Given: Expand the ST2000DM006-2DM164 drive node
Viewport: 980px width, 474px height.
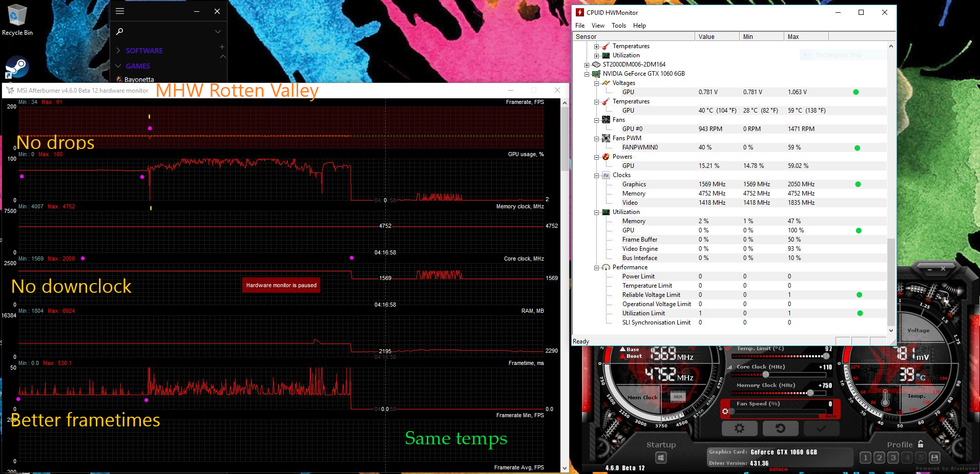Looking at the screenshot, I should [x=587, y=65].
